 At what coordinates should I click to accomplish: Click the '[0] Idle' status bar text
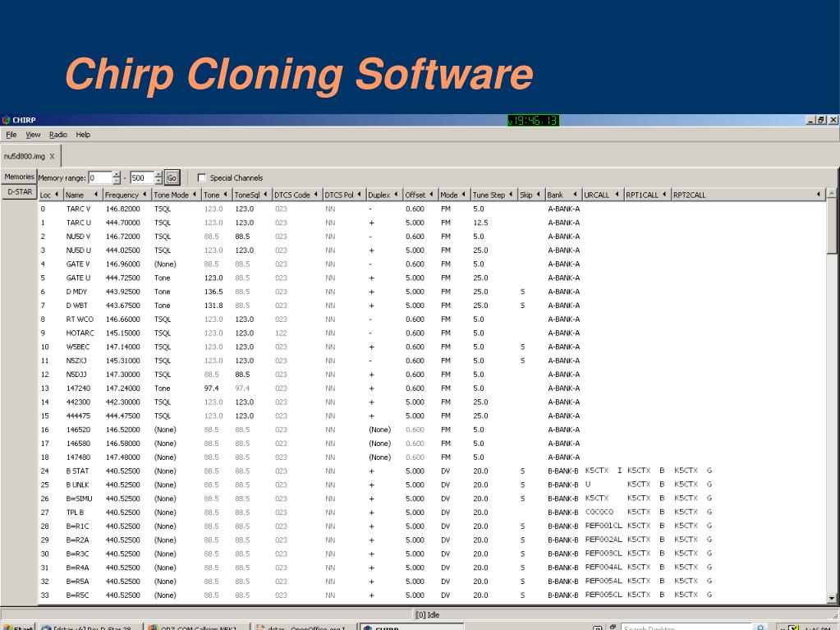pyautogui.click(x=428, y=615)
